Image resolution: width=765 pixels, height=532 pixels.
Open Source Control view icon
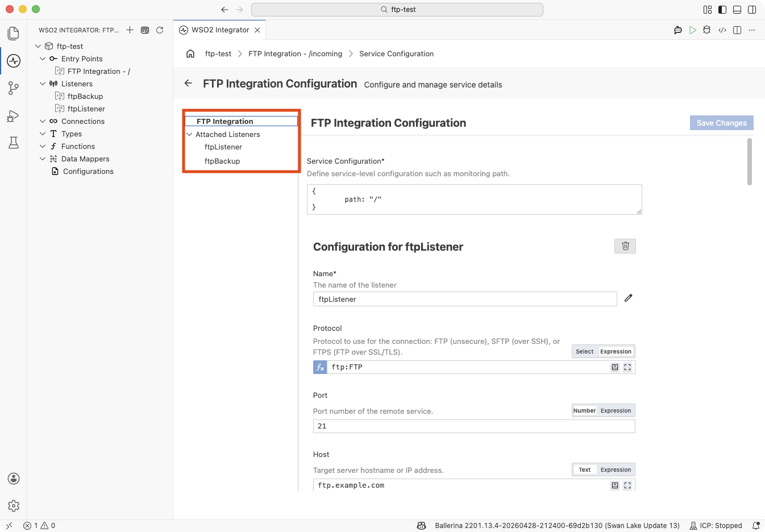pyautogui.click(x=14, y=88)
